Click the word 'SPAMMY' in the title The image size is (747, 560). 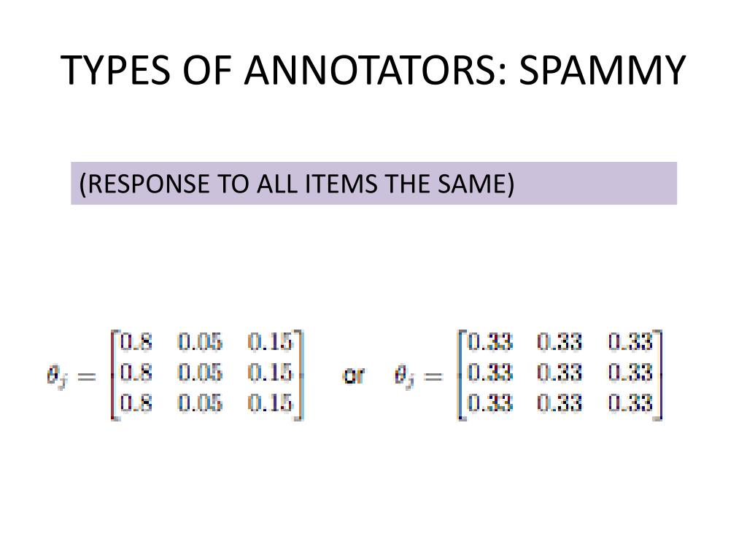pos(602,69)
